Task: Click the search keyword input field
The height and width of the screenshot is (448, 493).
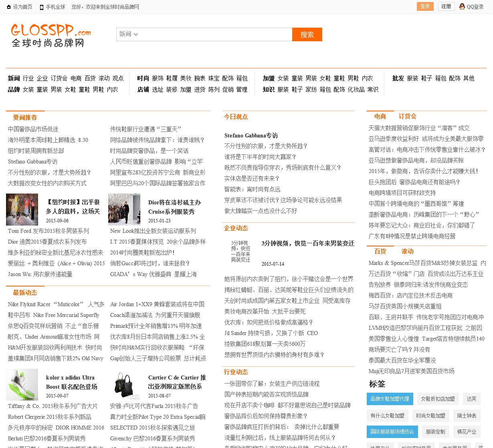Action: click(x=216, y=34)
